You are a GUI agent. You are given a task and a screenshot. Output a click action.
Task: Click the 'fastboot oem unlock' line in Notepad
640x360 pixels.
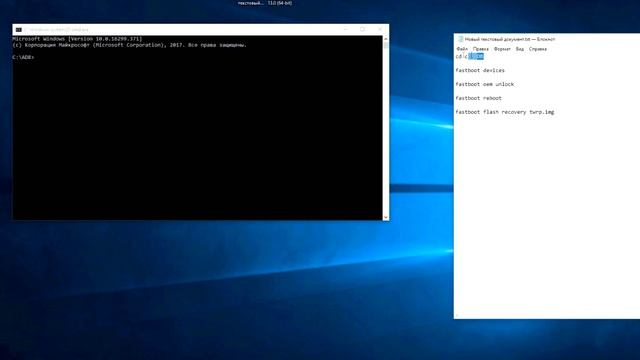[x=484, y=84]
